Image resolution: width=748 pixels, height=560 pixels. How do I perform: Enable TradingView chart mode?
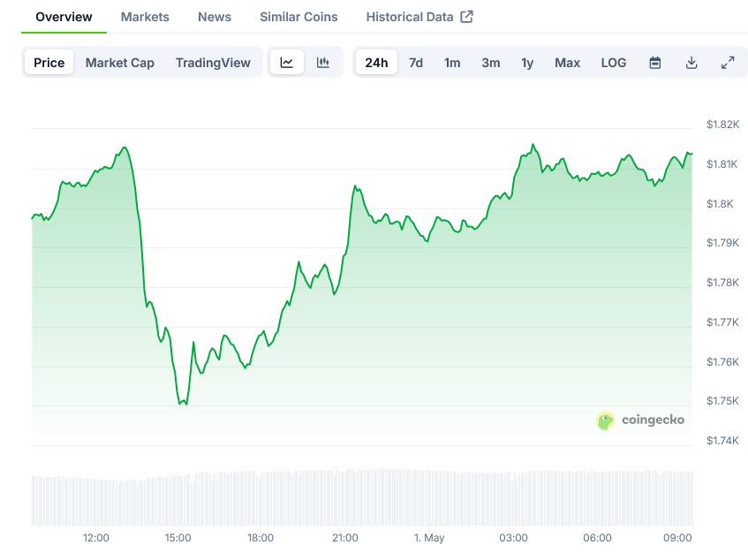pos(213,62)
